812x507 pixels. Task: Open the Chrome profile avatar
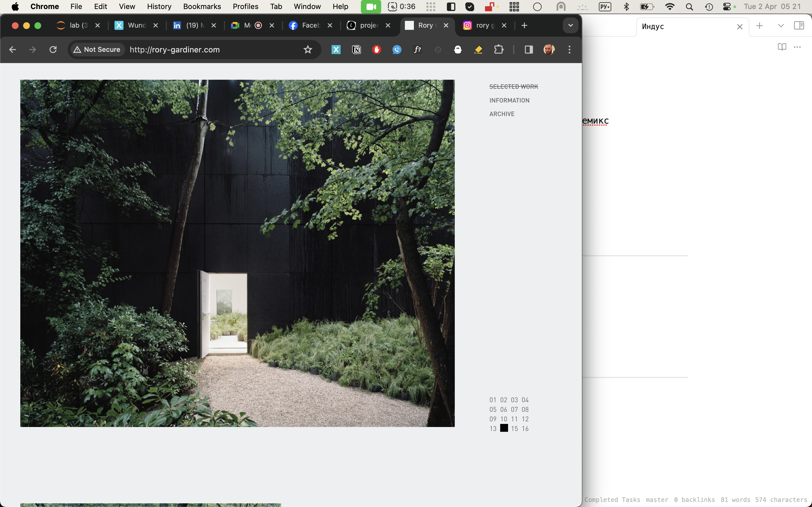pos(549,50)
